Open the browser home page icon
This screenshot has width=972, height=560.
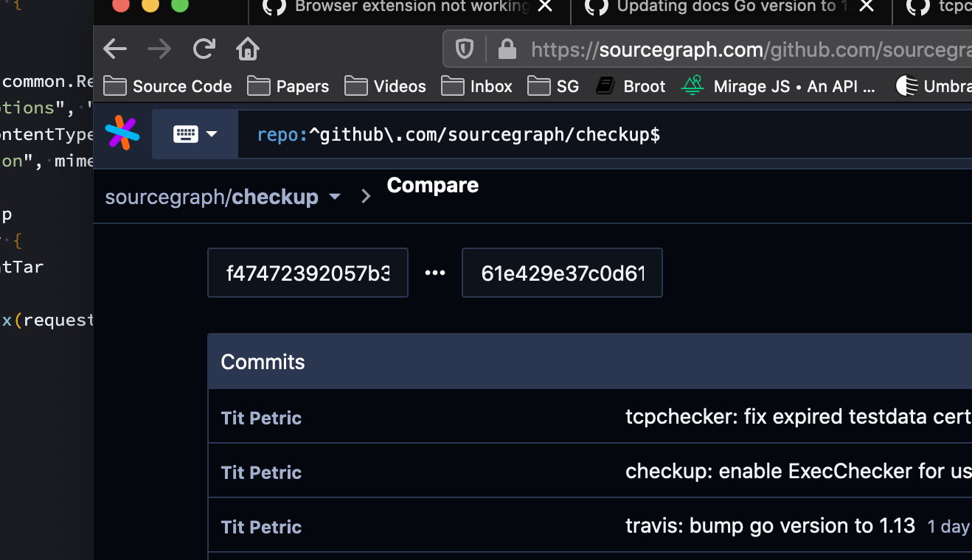pyautogui.click(x=248, y=49)
